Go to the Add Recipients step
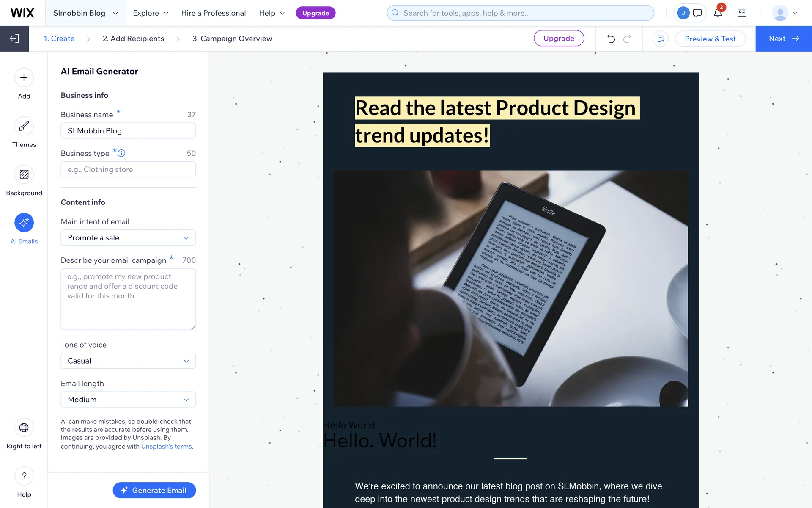 (133, 39)
